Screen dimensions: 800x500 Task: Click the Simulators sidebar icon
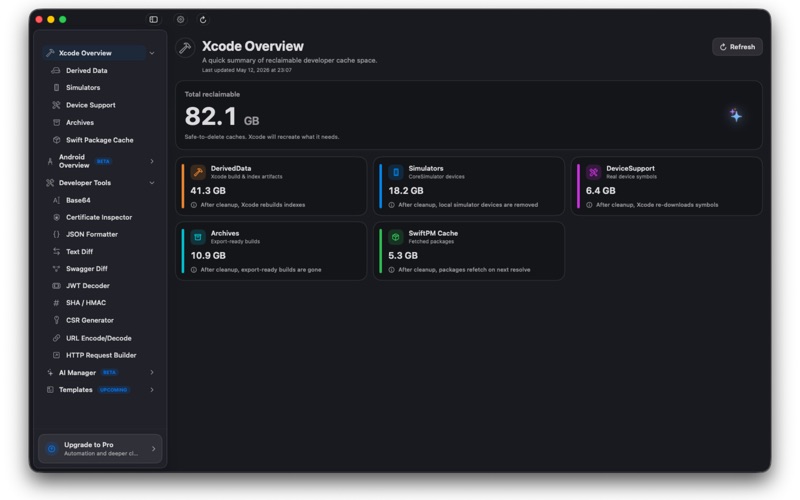click(56, 87)
